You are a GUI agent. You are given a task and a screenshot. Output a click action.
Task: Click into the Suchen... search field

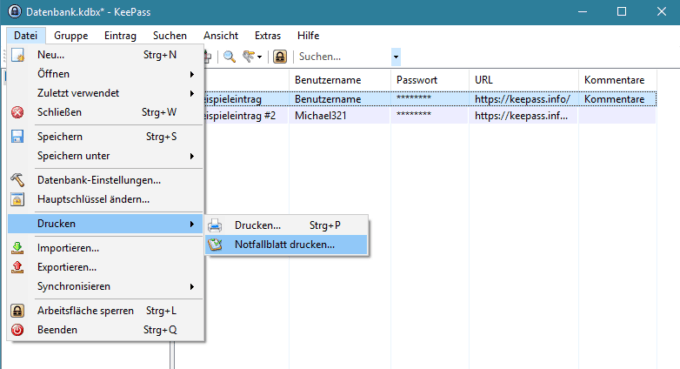click(x=343, y=57)
